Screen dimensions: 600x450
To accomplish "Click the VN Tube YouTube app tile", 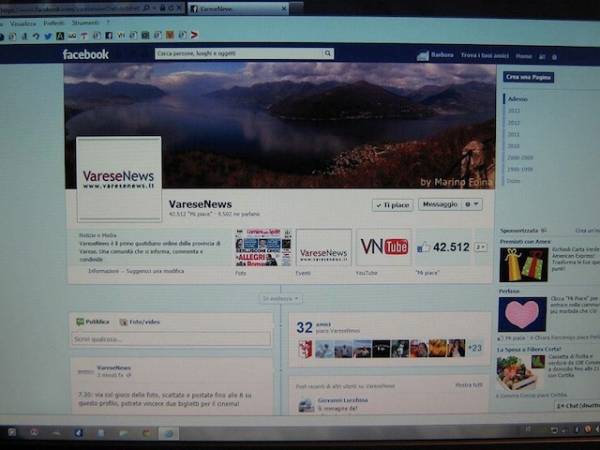I will (x=384, y=247).
